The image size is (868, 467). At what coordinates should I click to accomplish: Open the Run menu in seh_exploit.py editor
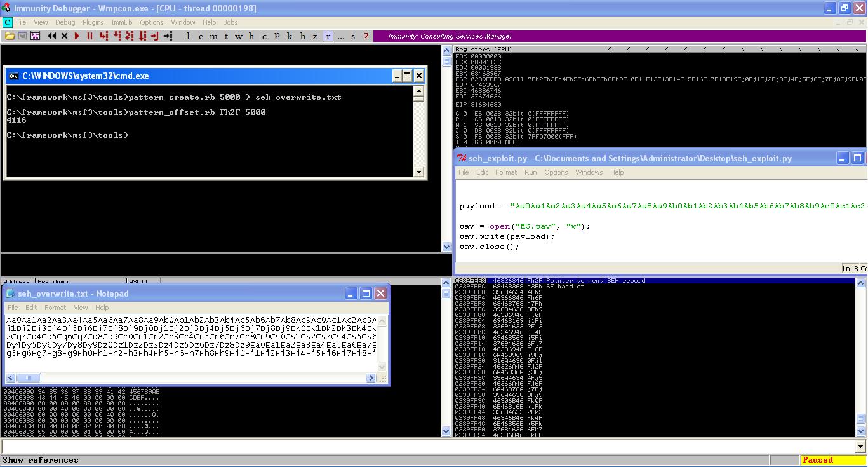pos(530,172)
